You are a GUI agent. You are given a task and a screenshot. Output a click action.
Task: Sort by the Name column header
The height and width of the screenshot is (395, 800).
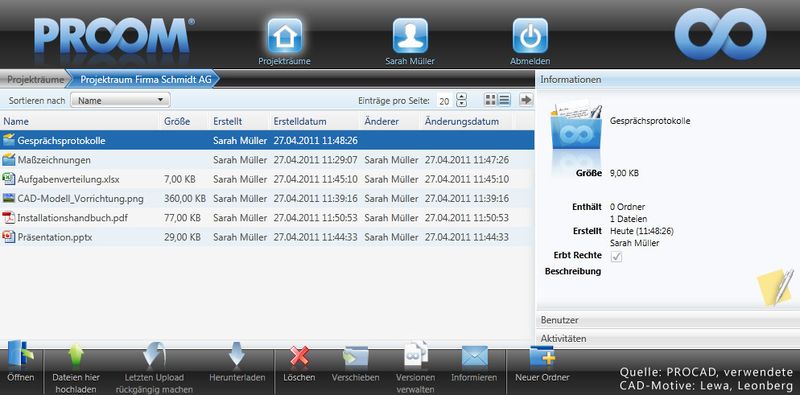[16, 121]
